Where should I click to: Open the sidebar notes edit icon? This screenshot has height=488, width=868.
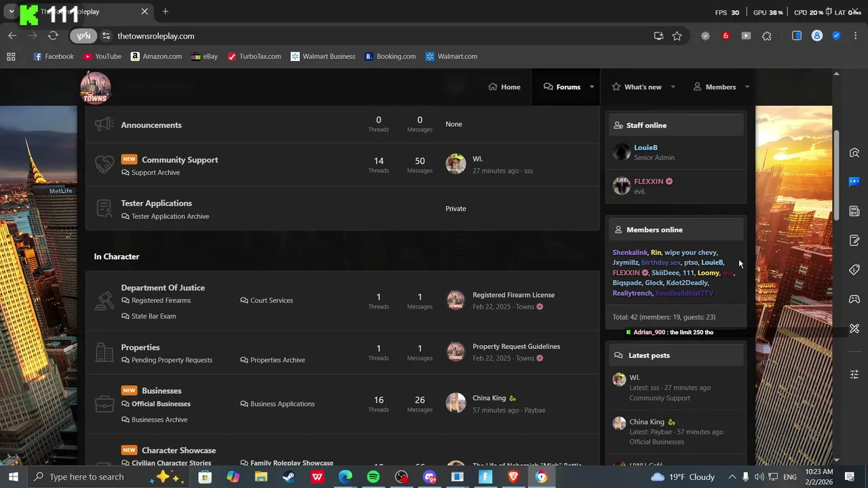(854, 241)
